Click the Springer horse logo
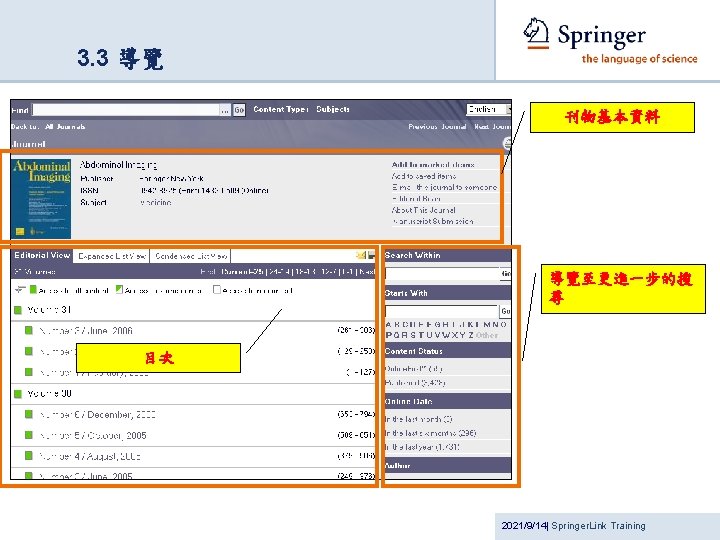Viewport: 720px width, 540px height. tap(536, 34)
